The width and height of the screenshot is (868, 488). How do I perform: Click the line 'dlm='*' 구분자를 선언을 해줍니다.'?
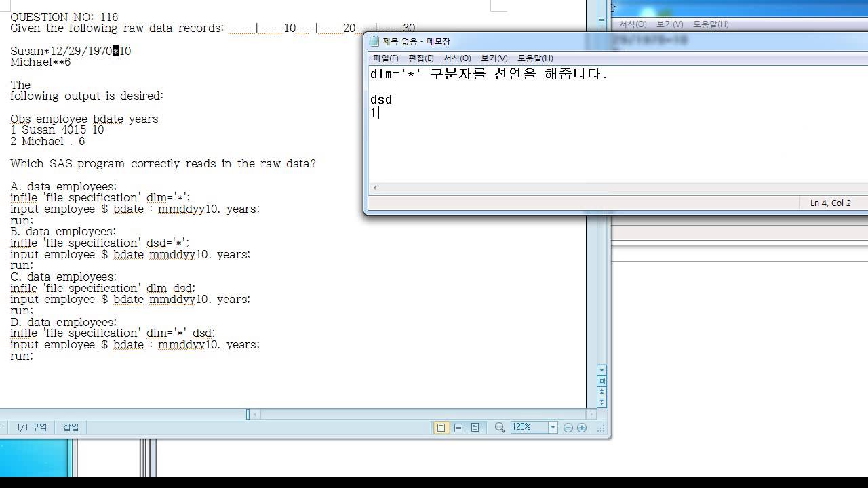[x=489, y=74]
